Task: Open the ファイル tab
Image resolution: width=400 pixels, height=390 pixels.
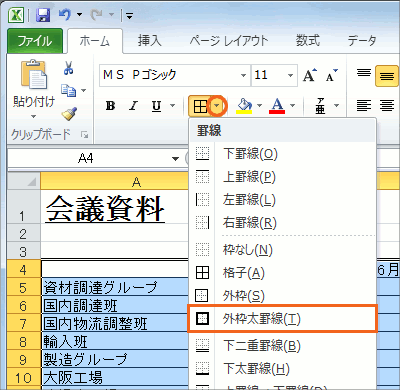Action: click(35, 41)
